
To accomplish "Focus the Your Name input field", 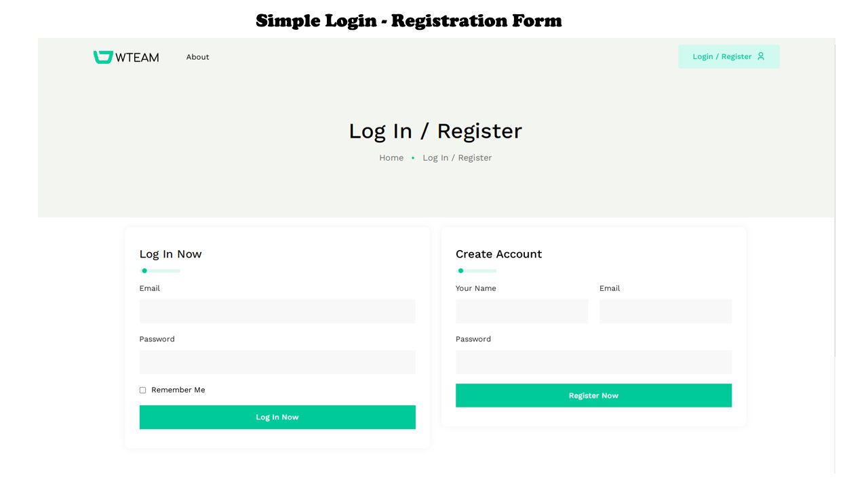I will tap(521, 311).
